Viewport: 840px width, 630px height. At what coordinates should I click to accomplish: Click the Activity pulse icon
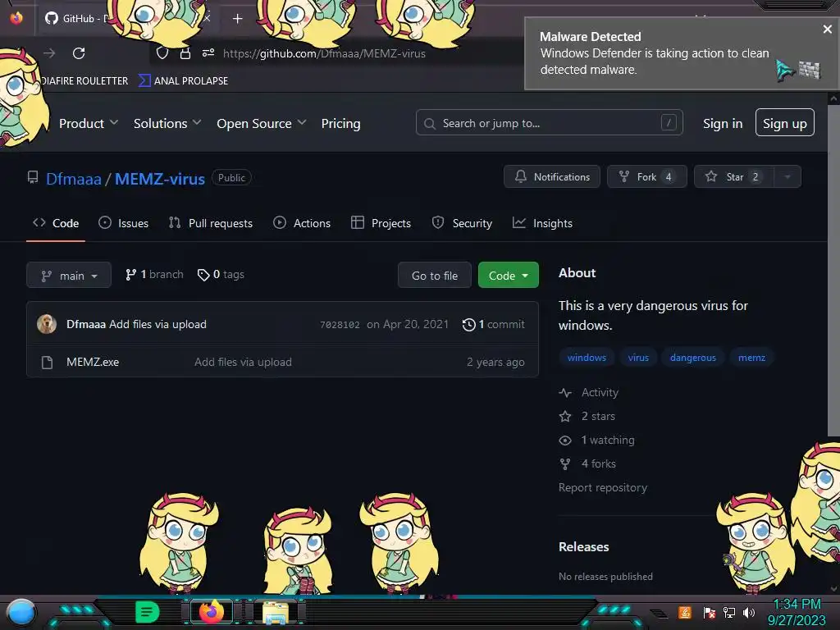pyautogui.click(x=565, y=393)
